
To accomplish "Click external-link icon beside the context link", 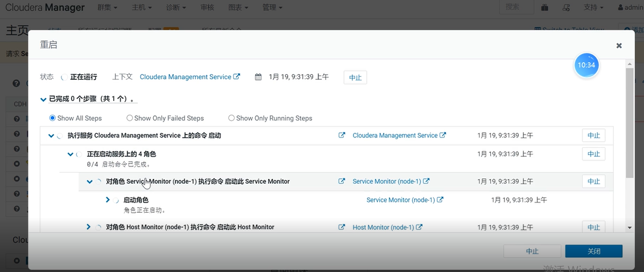I will click(x=236, y=76).
